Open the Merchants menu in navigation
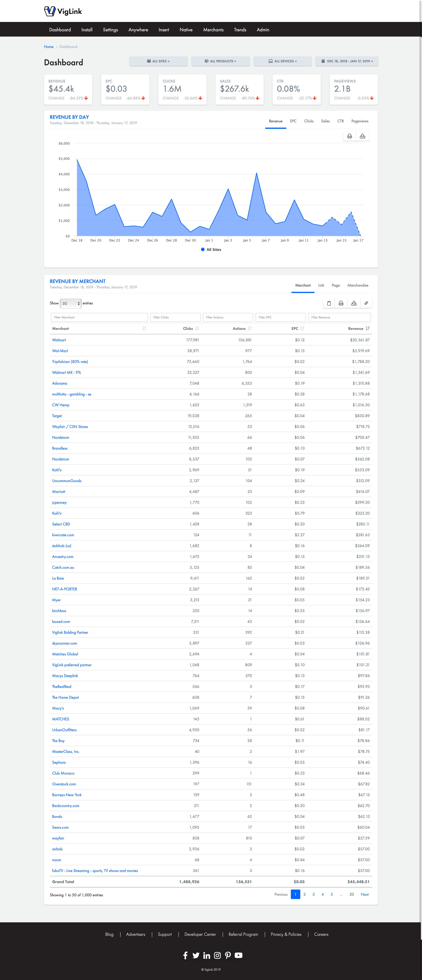 (213, 30)
